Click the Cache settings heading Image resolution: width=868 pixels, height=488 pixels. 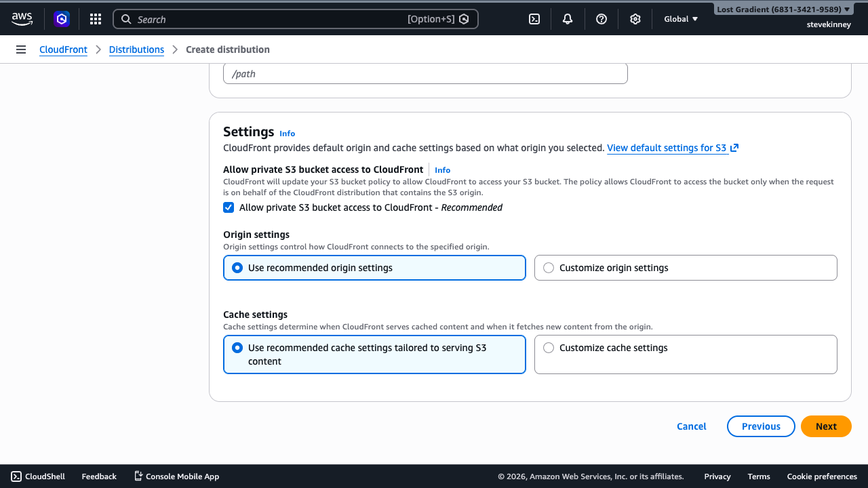pos(255,314)
